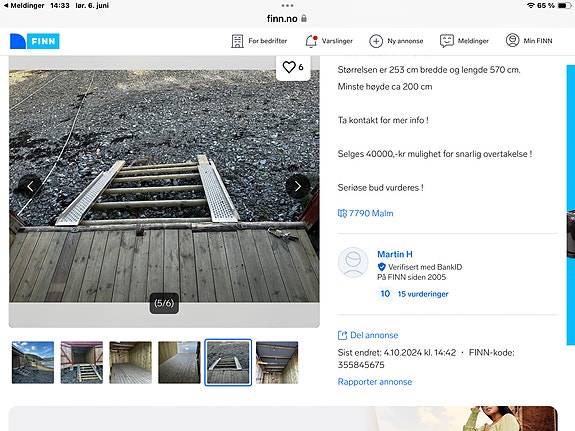Create Ny annonse with plus icon
This screenshot has width=575, height=431.
pyautogui.click(x=376, y=41)
